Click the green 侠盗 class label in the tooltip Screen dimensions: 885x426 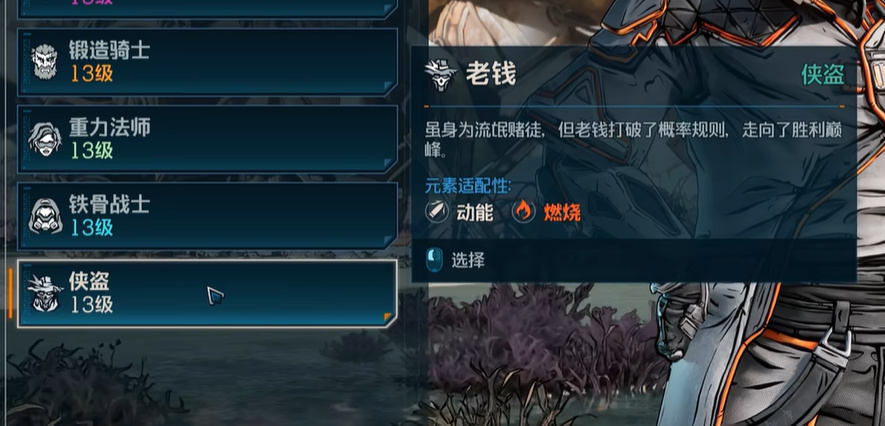(x=822, y=74)
